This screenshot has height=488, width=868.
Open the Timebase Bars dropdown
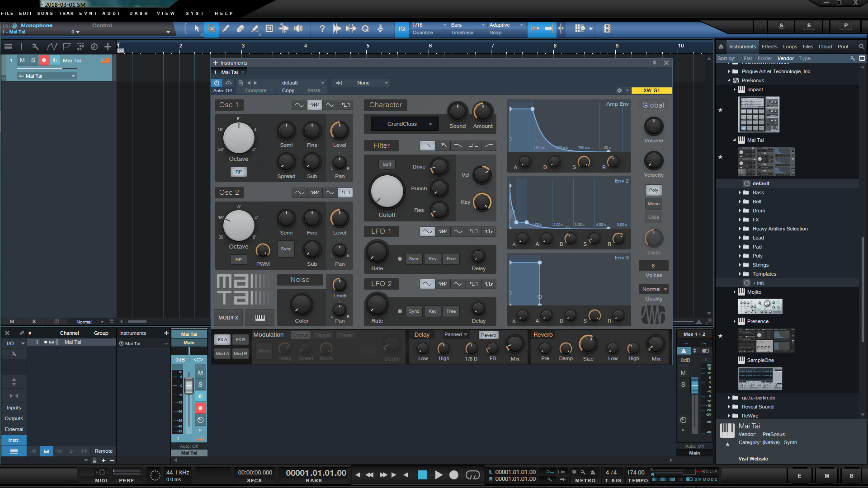tap(468, 25)
